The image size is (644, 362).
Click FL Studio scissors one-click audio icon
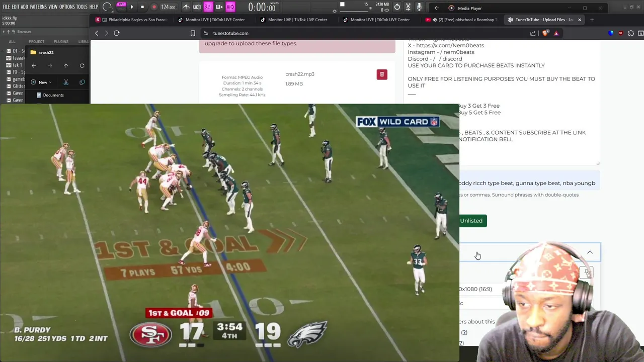[x=408, y=7]
